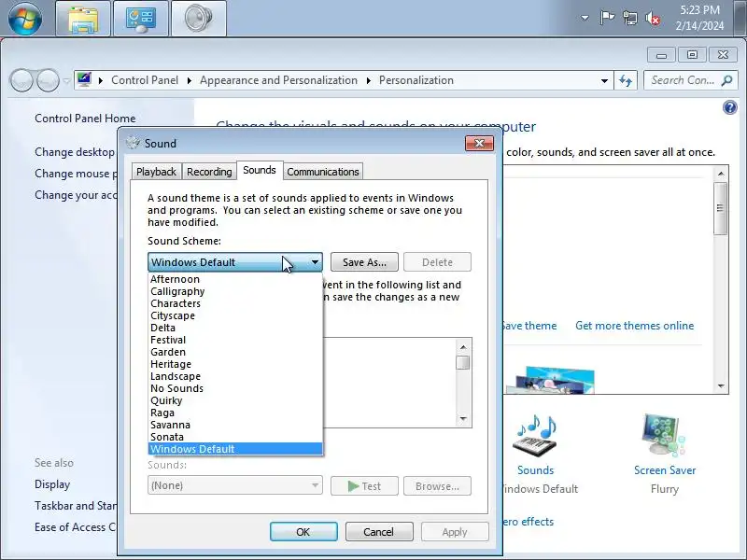Select the Cityscape sound scheme

(235, 315)
